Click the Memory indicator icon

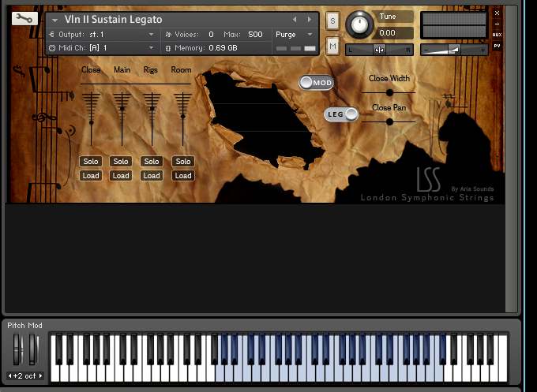pos(167,48)
